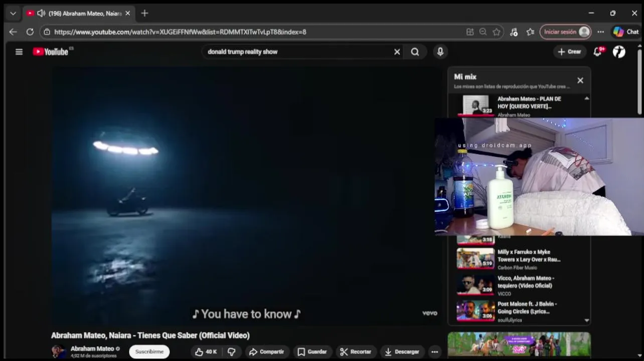Select Vicco, Abraham Mateo - tequiero video

(x=519, y=285)
